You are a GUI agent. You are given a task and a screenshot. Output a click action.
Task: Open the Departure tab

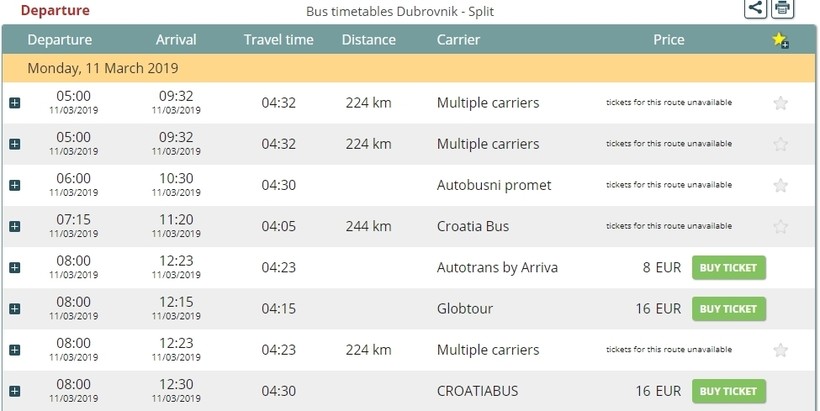55,10
